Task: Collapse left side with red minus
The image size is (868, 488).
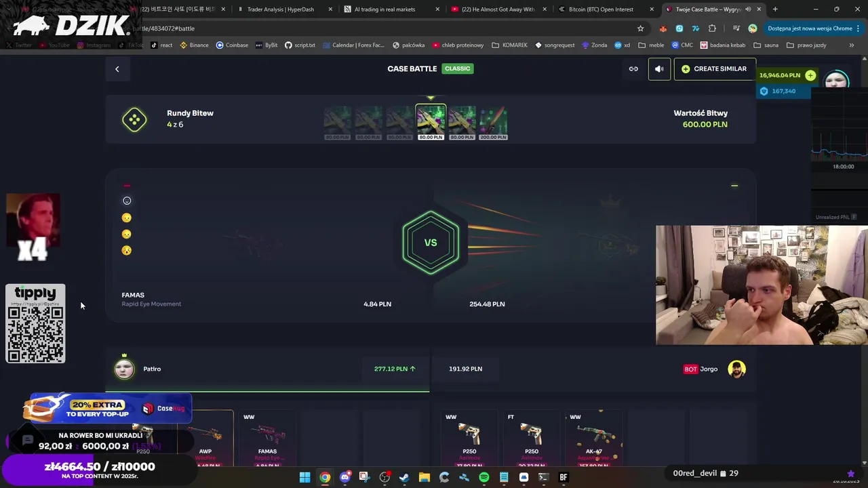Action: [x=127, y=186]
